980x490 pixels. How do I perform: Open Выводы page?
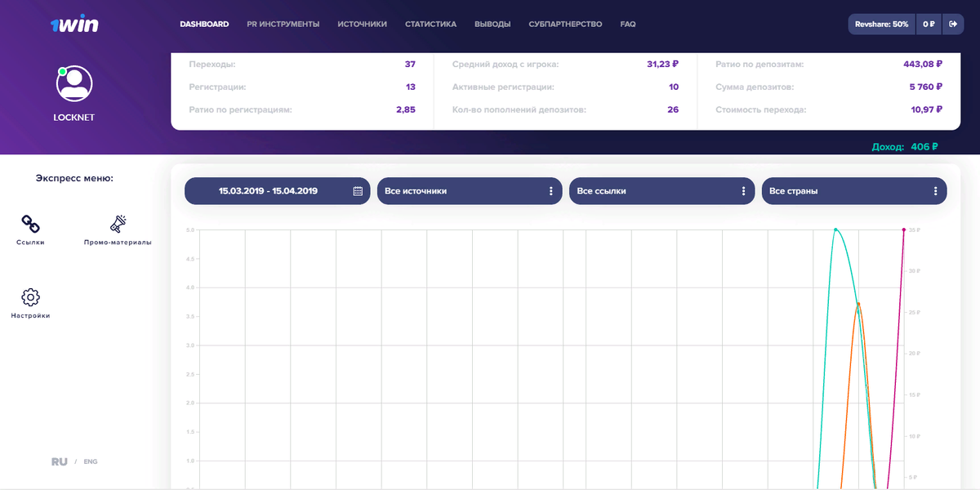coord(492,24)
